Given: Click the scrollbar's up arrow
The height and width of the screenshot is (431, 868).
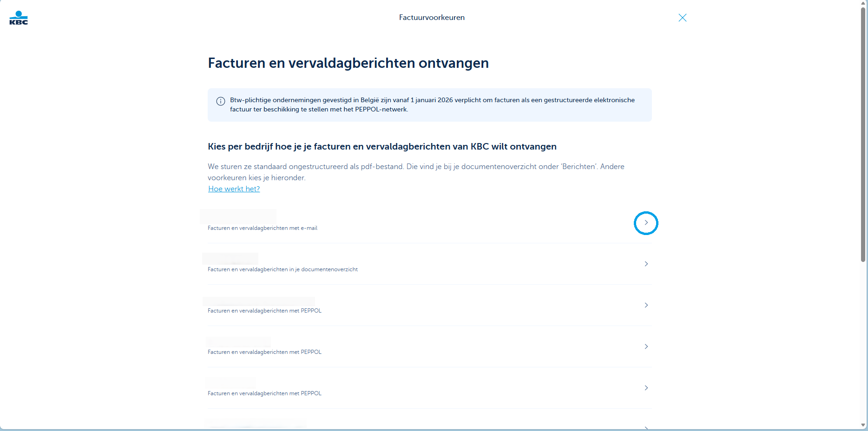Looking at the screenshot, I should 863,3.
